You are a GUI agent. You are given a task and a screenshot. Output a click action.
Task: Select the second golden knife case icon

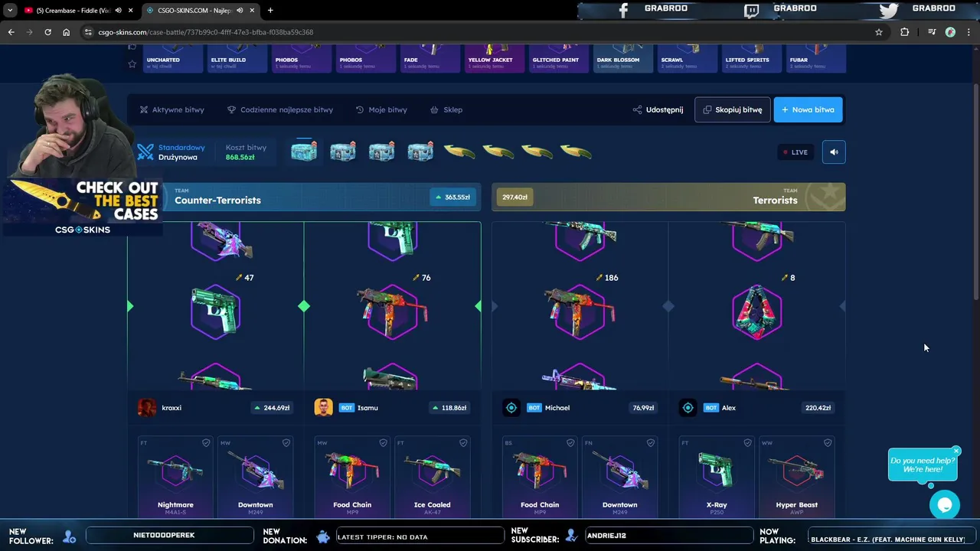click(498, 152)
